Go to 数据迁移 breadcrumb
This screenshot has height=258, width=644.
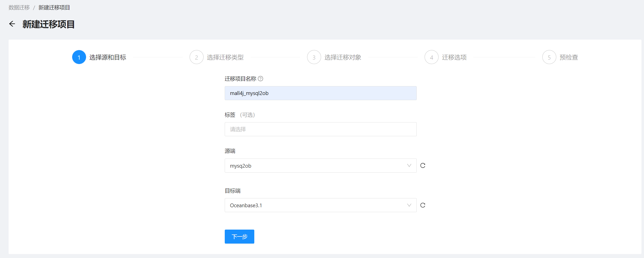[19, 7]
